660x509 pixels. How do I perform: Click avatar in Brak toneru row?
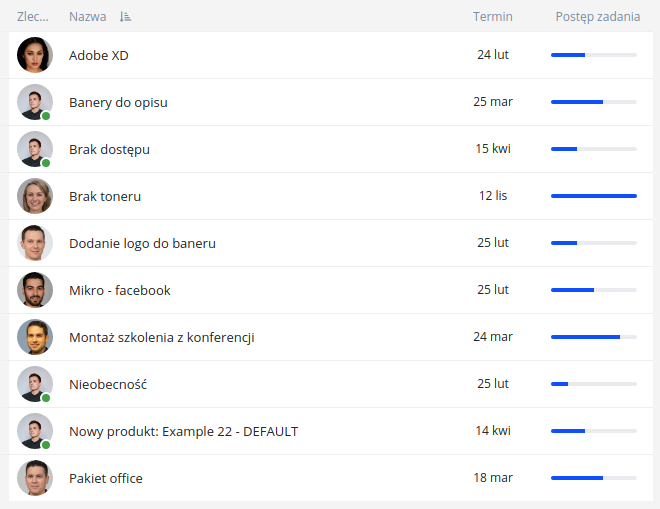point(35,196)
